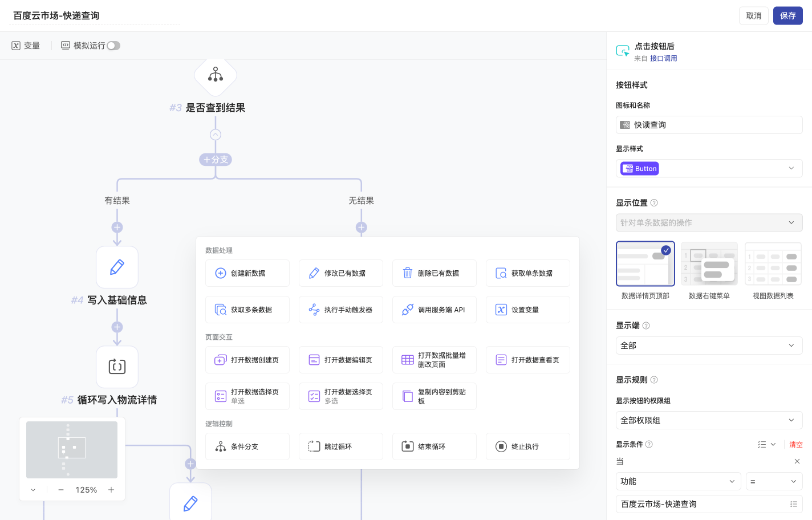Select 获取多条数据 under 数据处理
812x520 pixels.
[x=247, y=309]
